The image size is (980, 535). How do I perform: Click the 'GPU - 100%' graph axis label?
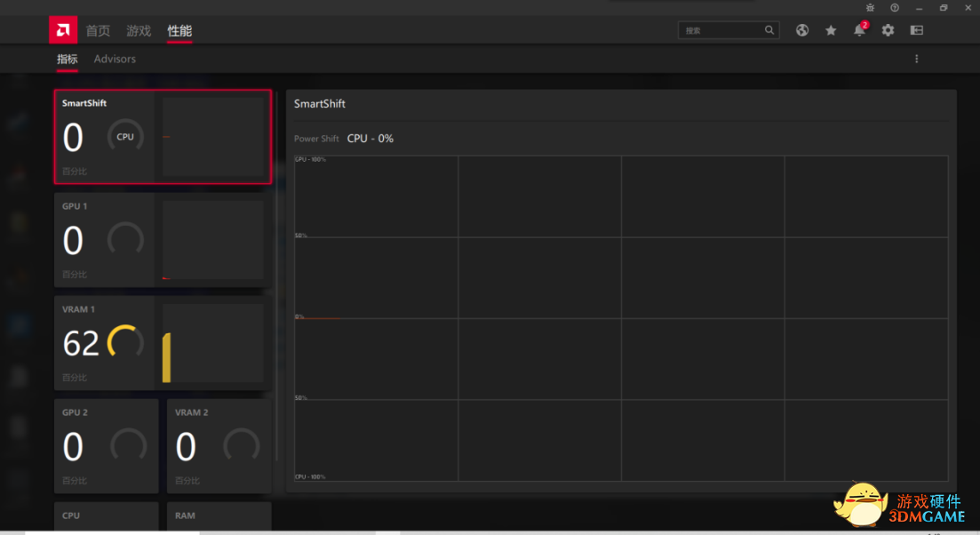point(311,159)
